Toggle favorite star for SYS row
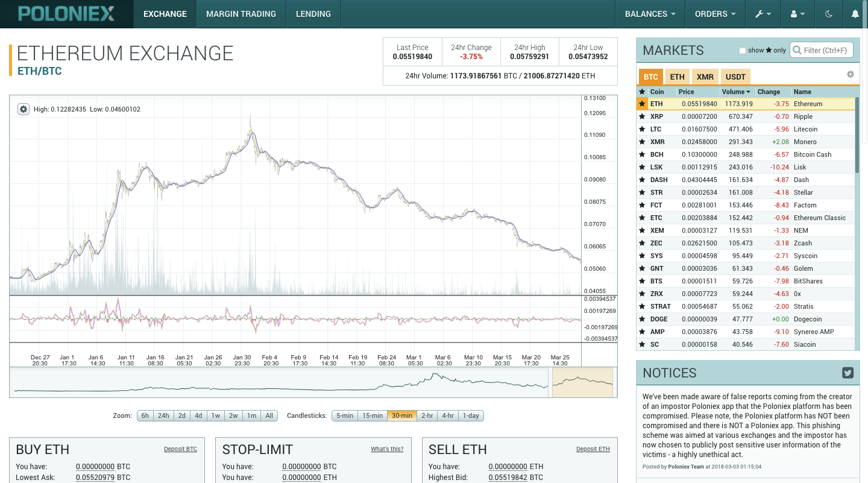 click(642, 256)
